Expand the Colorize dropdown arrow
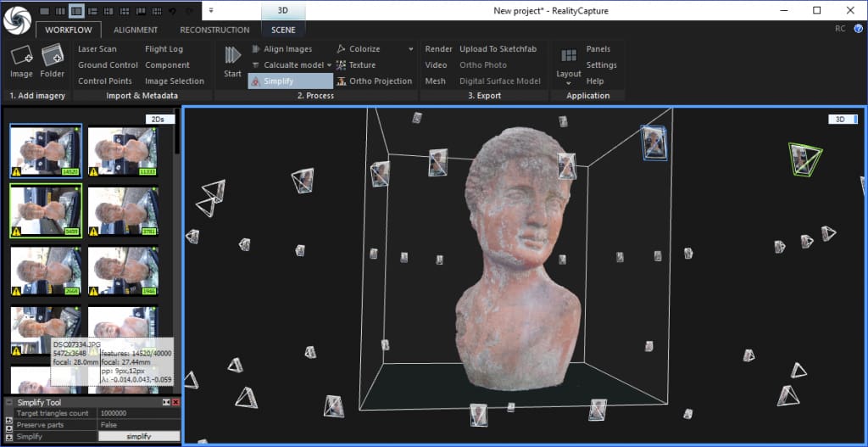Image resolution: width=868 pixels, height=447 pixels. tap(411, 48)
